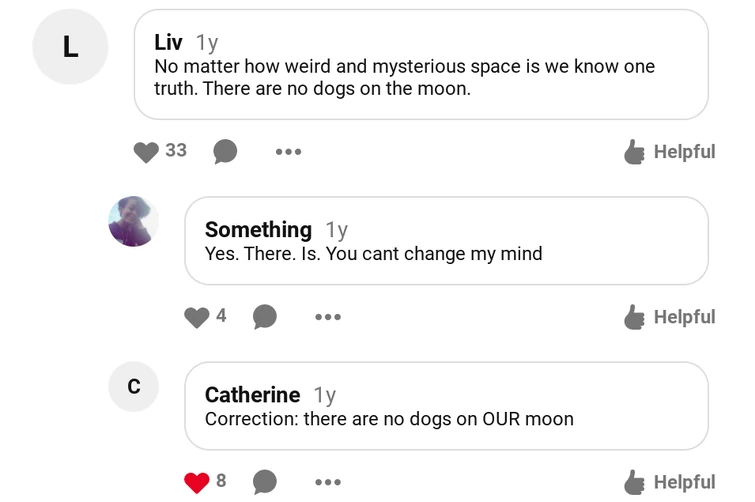
Task: Click the 33 likes count on Liv's comment
Action: (x=176, y=151)
